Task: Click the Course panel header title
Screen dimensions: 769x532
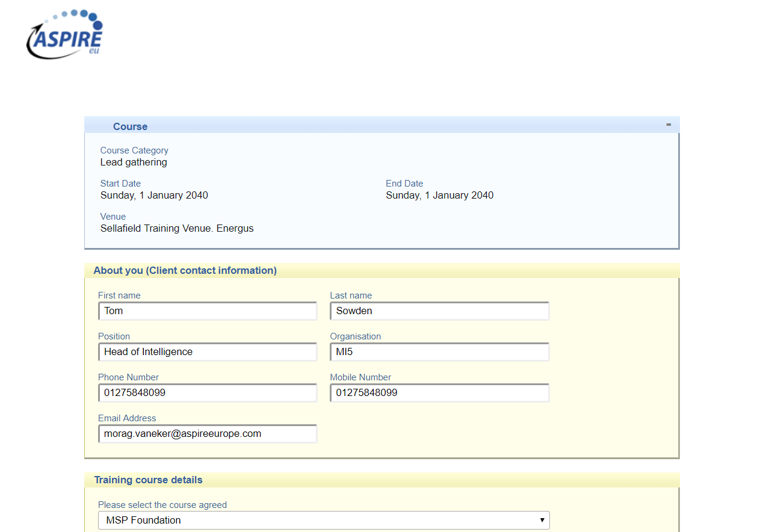Action: coord(130,126)
